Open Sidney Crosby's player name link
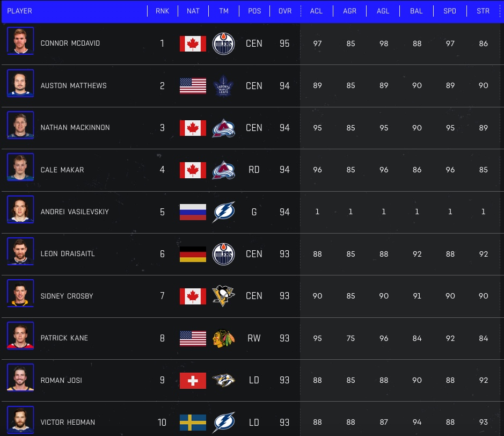The width and height of the screenshot is (504, 436). [x=67, y=296]
